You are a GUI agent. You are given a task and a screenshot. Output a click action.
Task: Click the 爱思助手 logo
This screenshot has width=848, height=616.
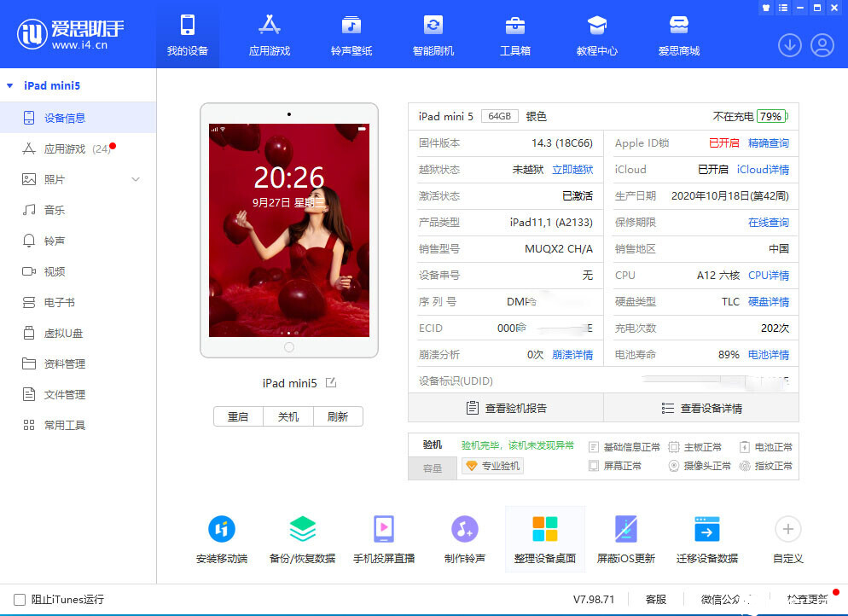tap(70, 34)
